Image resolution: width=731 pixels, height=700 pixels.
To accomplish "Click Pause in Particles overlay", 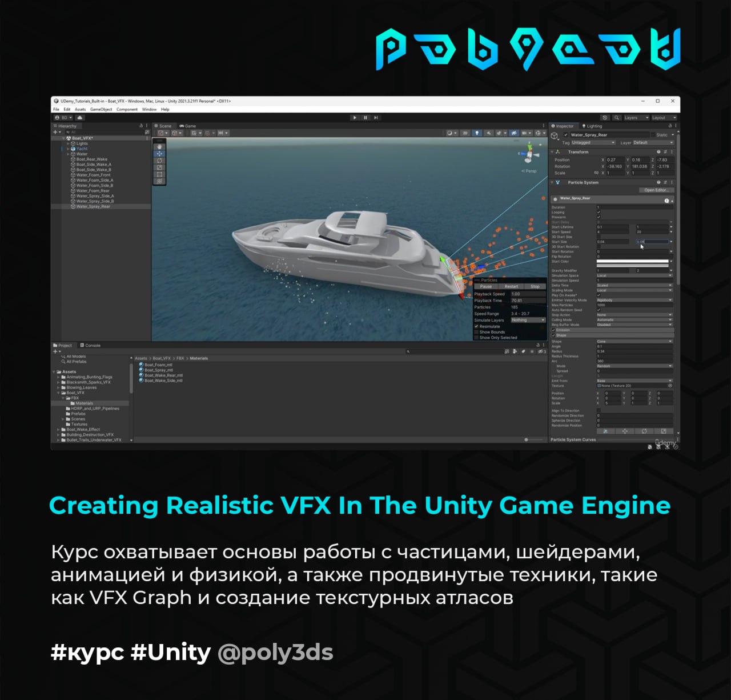I will [486, 286].
